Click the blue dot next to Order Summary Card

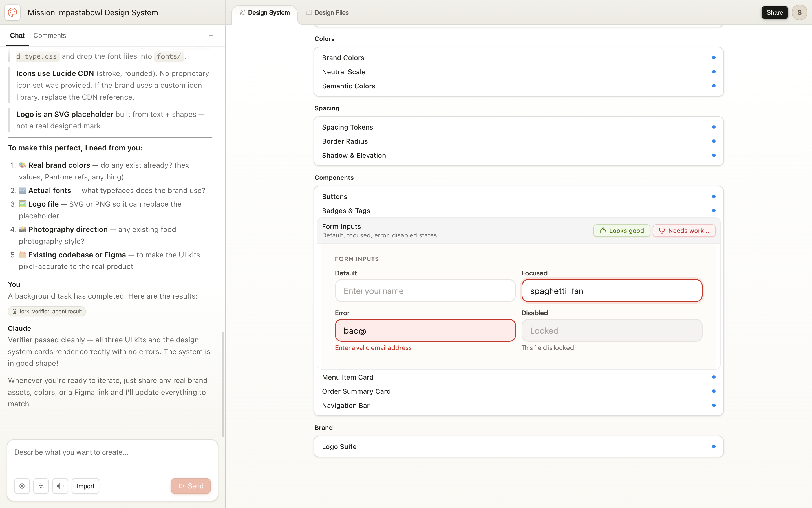714,391
